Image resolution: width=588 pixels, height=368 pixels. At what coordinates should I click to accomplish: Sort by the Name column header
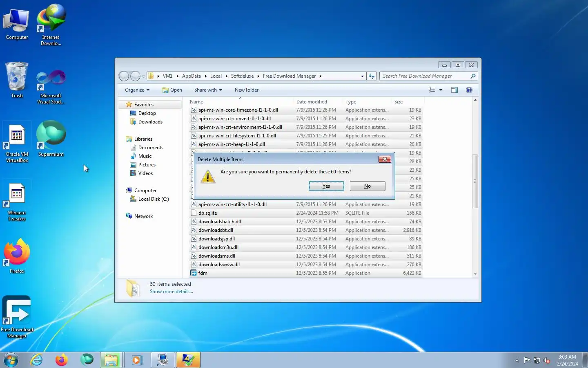coord(241,102)
